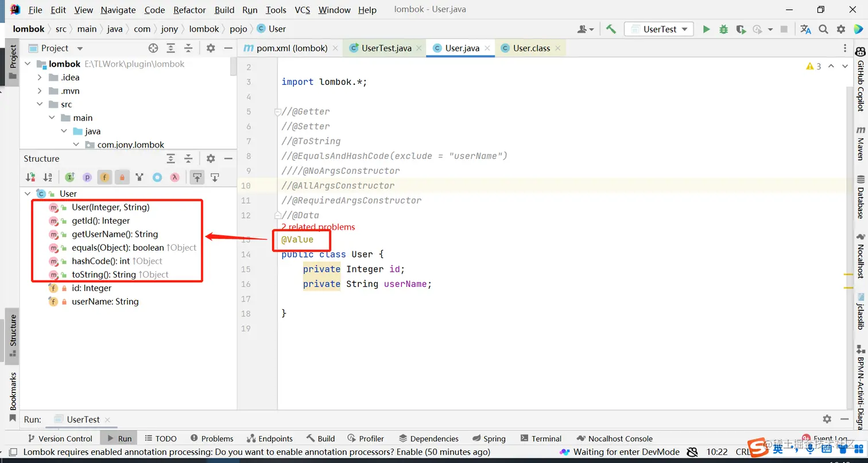Image resolution: width=868 pixels, height=463 pixels.
Task: Collapse the lombok project root node
Action: tap(28, 64)
